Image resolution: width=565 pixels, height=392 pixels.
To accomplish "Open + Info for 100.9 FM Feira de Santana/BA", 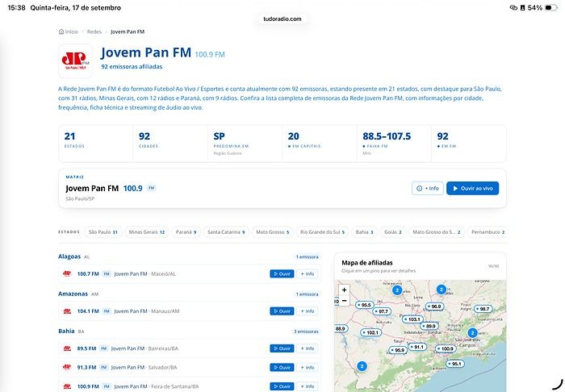I will coord(307,386).
